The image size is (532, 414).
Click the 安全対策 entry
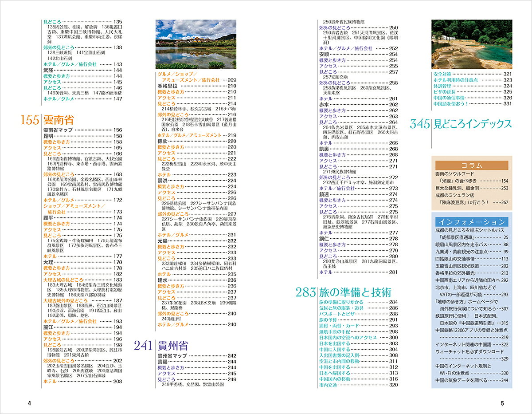[x=473, y=74]
